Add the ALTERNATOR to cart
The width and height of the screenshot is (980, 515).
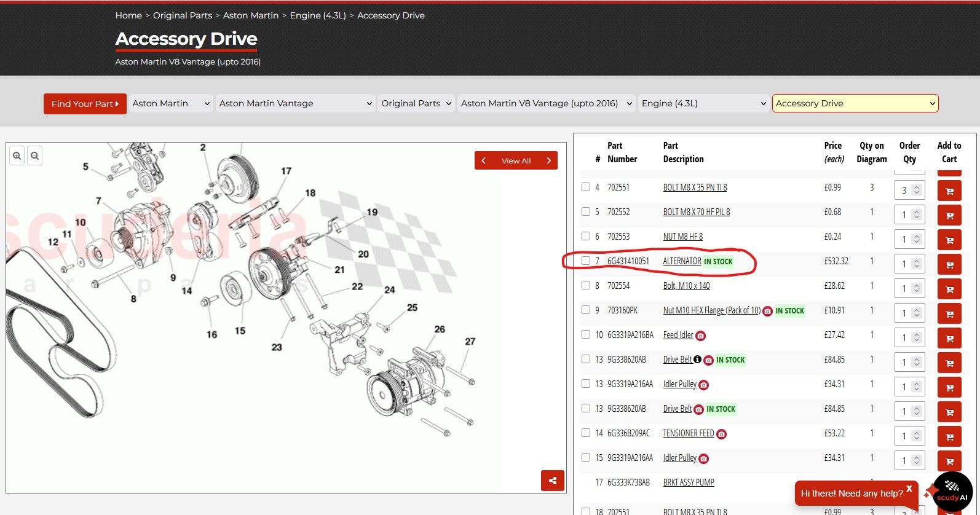(949, 265)
